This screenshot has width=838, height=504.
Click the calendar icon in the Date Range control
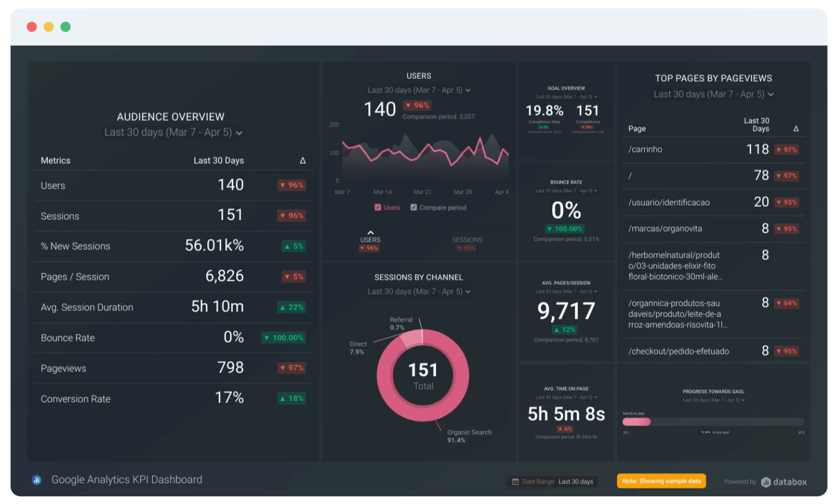514,481
